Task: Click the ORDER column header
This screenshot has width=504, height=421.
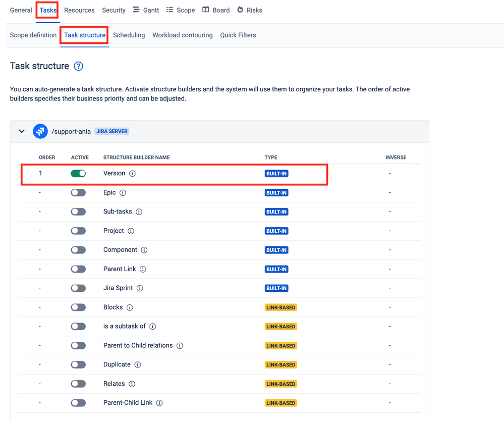Action: (x=47, y=157)
